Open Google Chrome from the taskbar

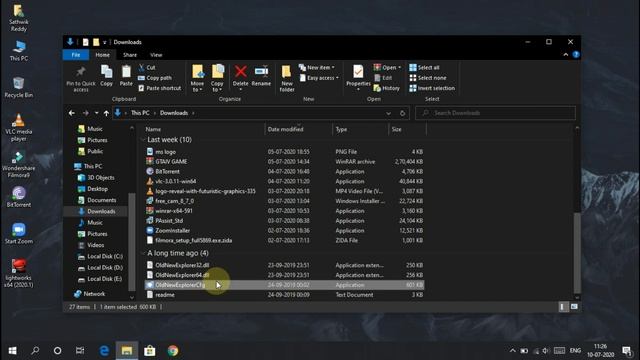pos(173,351)
